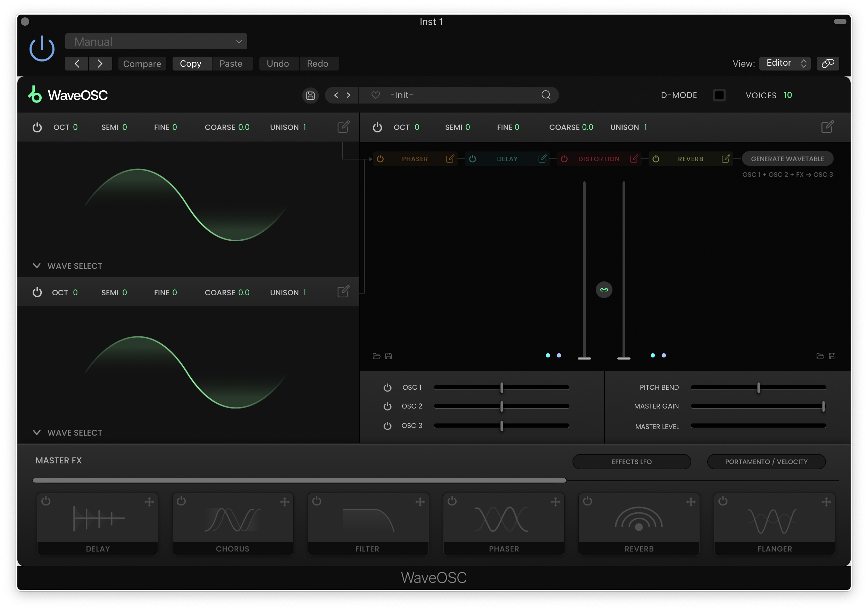
Task: Open the Effects LFO tab
Action: tap(631, 462)
